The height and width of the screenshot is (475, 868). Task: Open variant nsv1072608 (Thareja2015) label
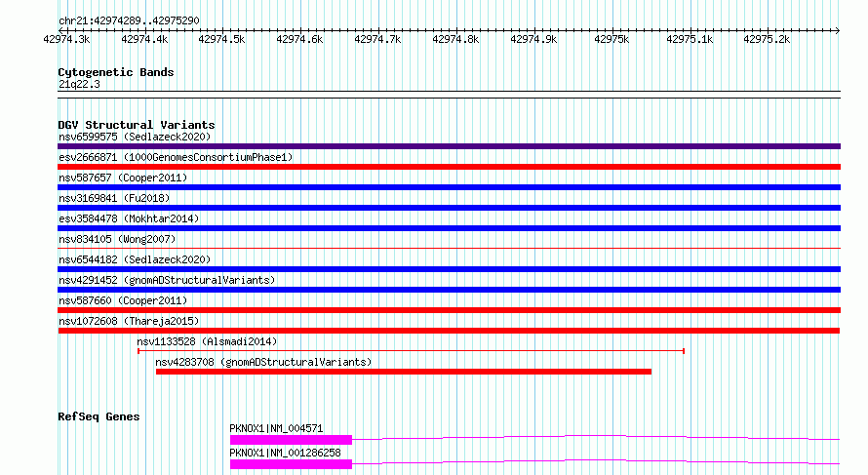tap(129, 321)
